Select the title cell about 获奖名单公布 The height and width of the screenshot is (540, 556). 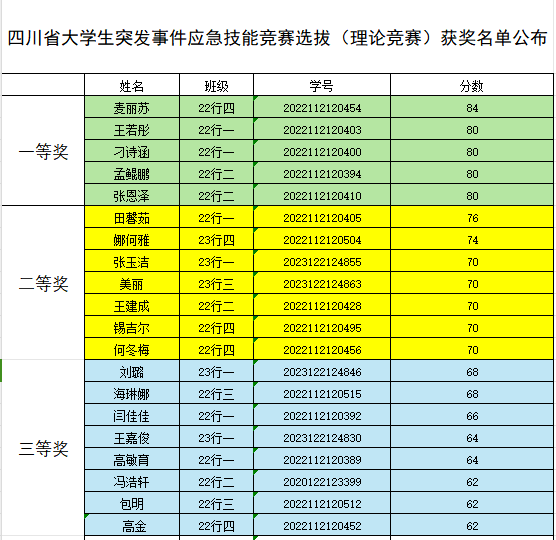pyautogui.click(x=278, y=38)
